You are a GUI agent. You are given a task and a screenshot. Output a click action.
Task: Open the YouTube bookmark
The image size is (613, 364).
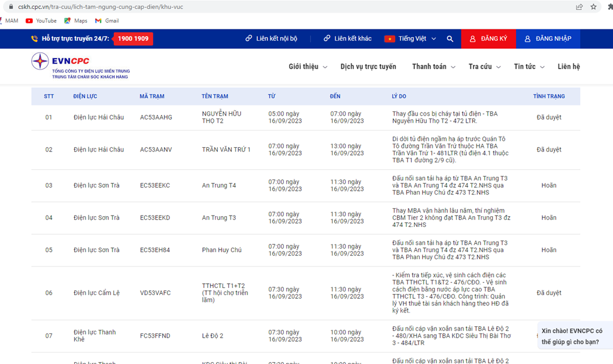41,20
